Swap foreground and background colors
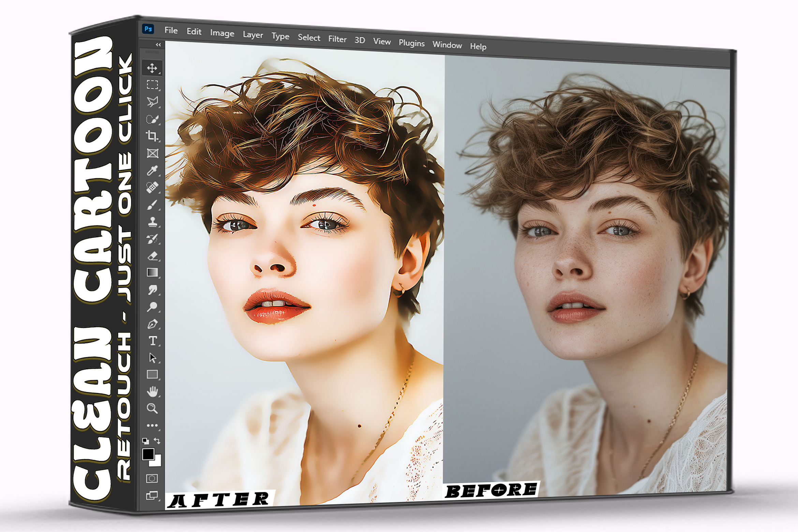The width and height of the screenshot is (798, 532). point(157,440)
